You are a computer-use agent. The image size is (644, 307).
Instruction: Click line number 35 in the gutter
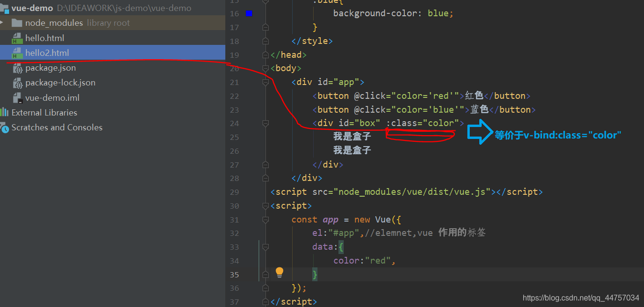click(x=234, y=275)
